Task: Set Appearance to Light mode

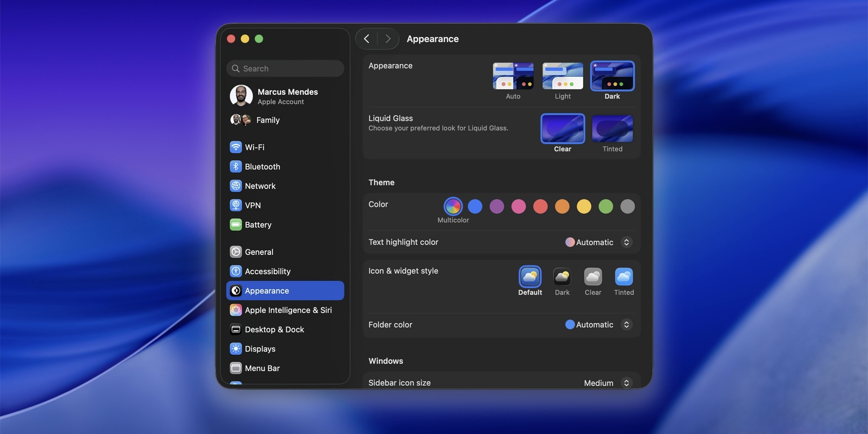Action: (x=562, y=76)
